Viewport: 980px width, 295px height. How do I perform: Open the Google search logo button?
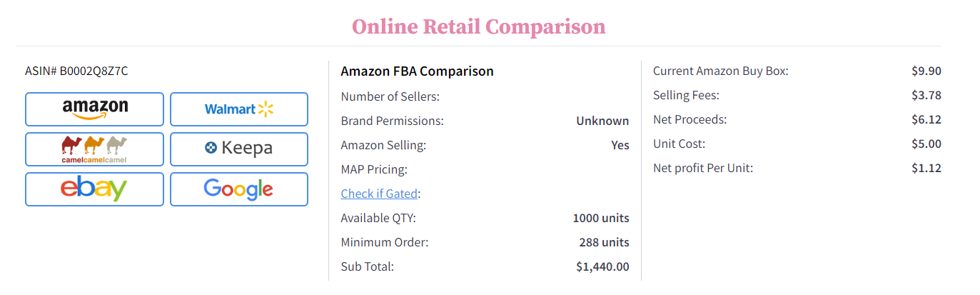tap(239, 189)
